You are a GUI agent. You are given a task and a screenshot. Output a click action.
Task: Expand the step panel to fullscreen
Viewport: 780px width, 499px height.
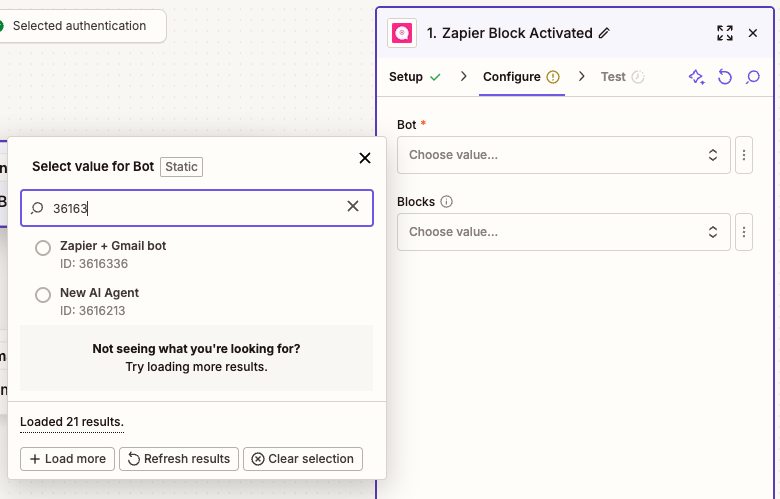tap(725, 33)
